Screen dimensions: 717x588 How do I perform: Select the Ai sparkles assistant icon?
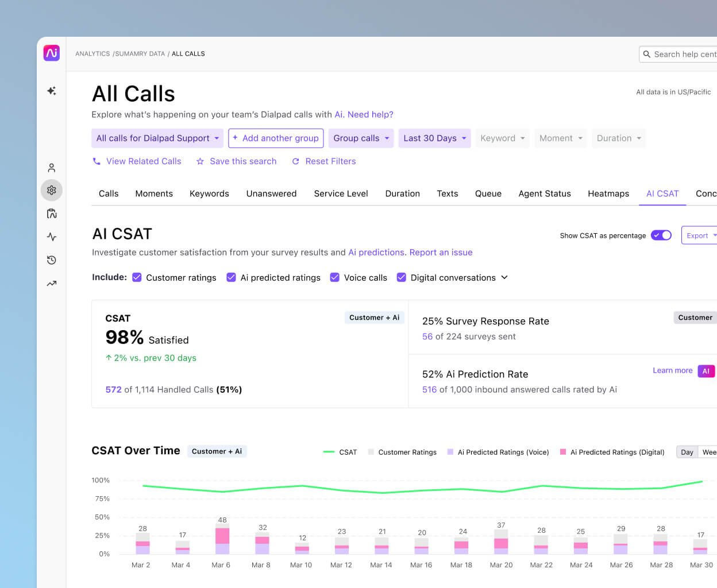point(51,91)
